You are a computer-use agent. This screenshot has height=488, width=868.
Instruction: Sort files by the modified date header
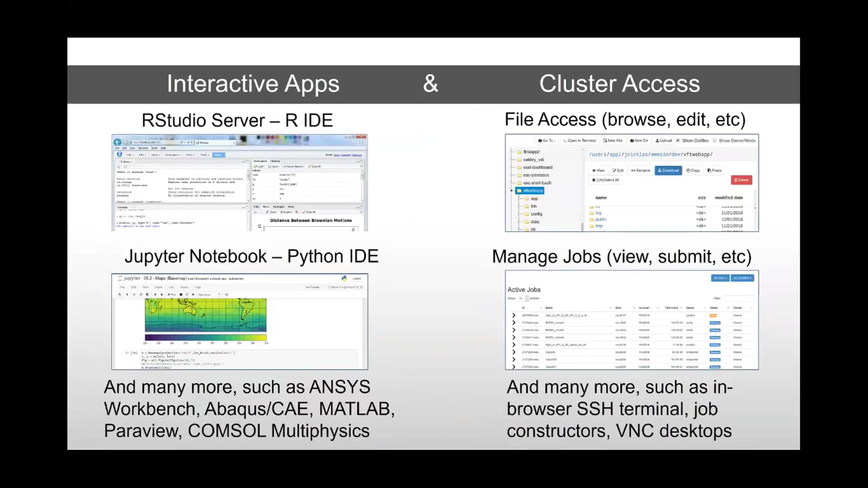tap(729, 198)
